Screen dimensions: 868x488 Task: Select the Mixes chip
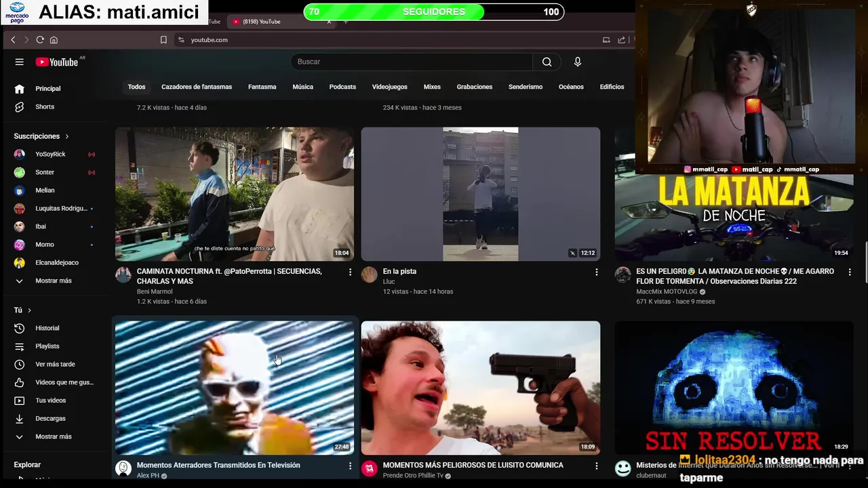(432, 87)
